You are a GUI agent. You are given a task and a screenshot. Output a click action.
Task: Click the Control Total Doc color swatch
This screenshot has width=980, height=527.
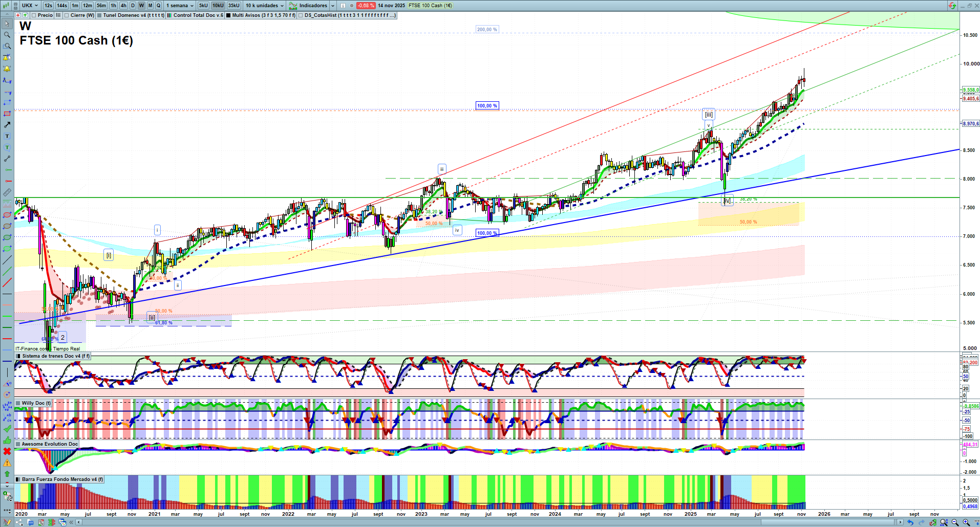(169, 15)
